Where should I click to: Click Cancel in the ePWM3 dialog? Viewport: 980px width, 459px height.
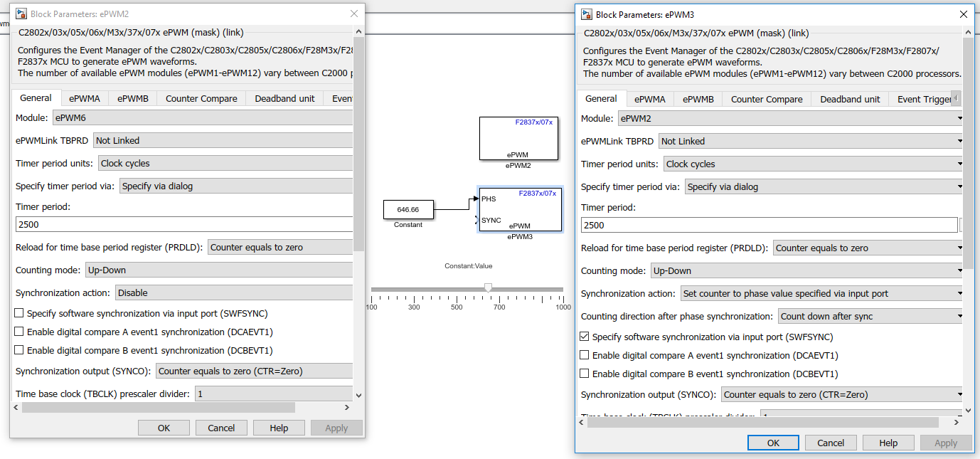831,443
